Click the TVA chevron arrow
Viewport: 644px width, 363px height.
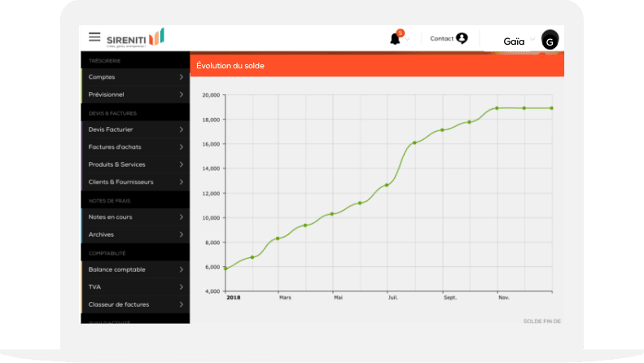[x=181, y=286]
